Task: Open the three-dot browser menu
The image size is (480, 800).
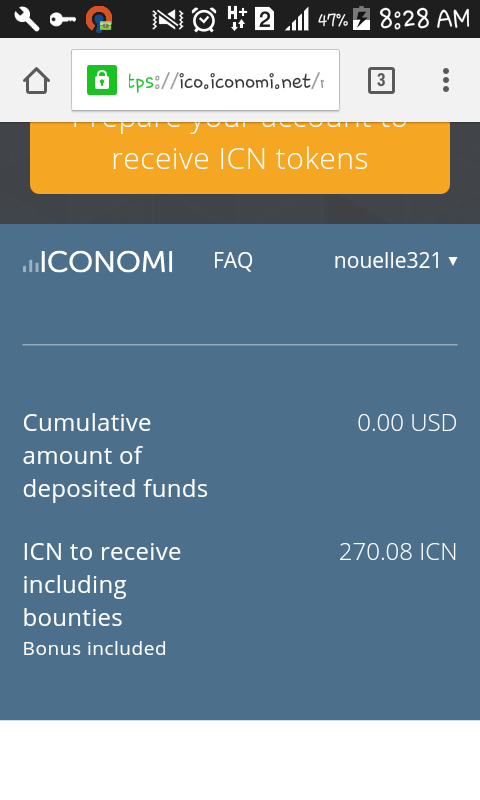Action: pos(446,80)
